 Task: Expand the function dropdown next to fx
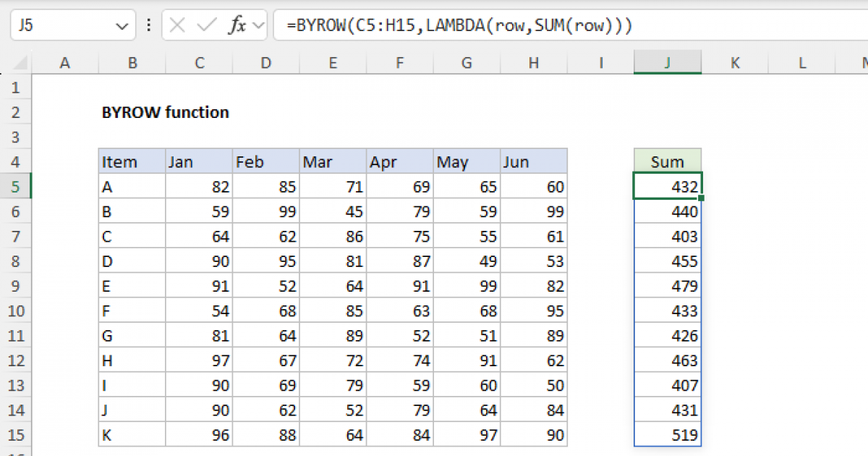[258, 26]
